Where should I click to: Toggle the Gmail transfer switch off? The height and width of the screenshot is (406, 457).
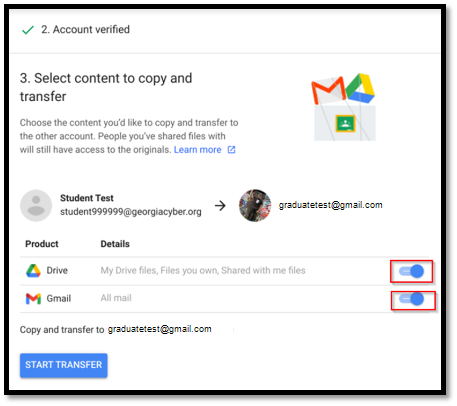click(412, 299)
